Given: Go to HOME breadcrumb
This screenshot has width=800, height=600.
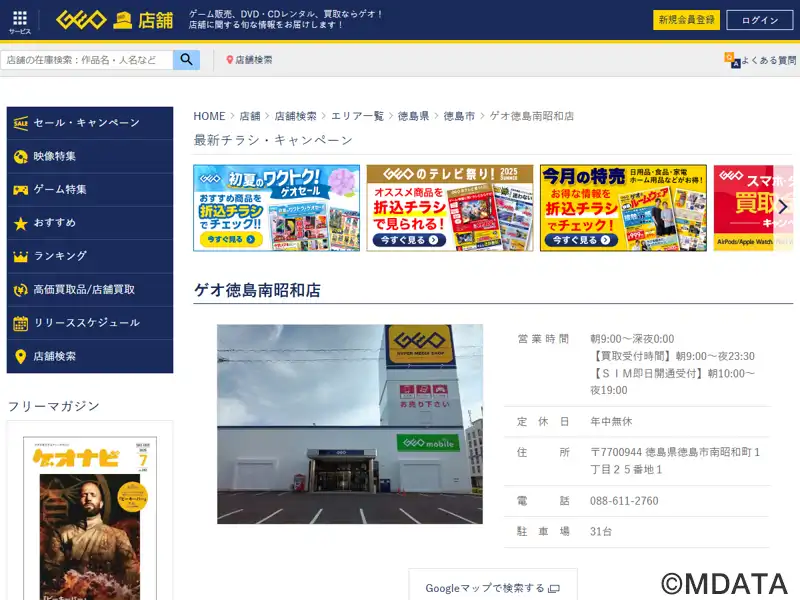Looking at the screenshot, I should click(209, 116).
